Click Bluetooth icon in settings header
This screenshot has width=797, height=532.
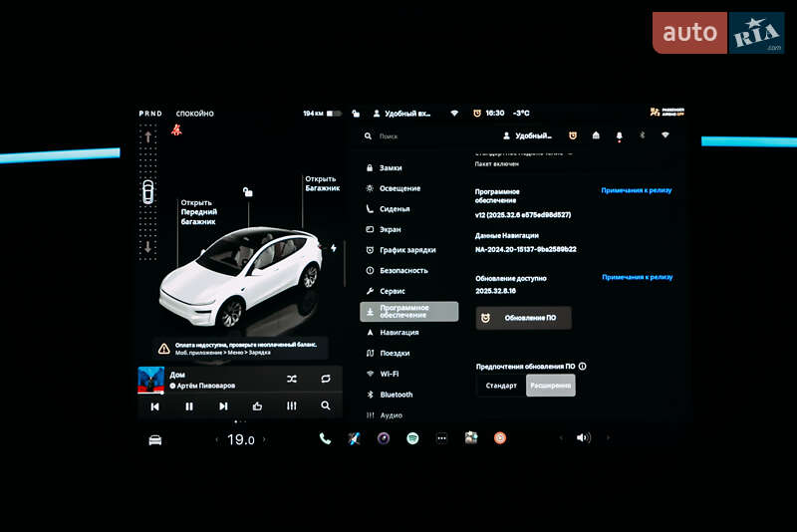point(642,135)
